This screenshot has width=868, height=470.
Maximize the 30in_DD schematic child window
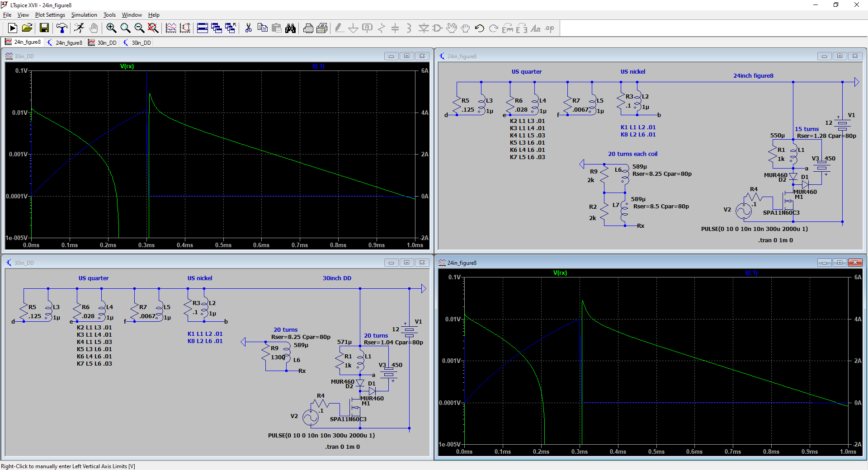click(406, 263)
